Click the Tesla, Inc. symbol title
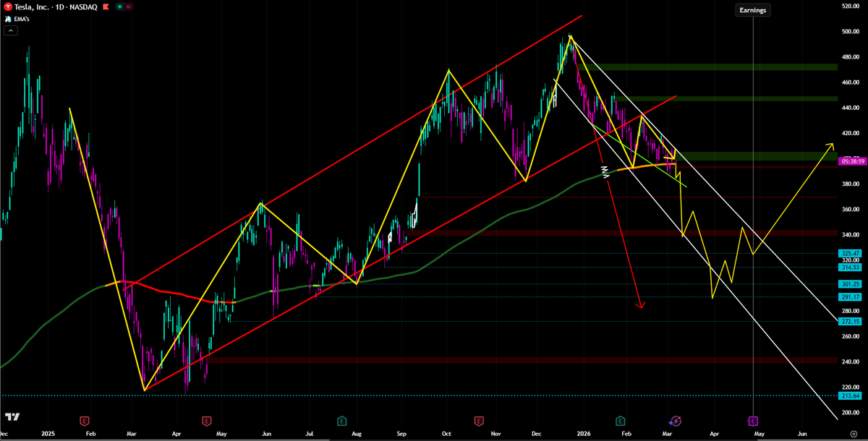This screenshot has height=441, width=868. point(33,8)
